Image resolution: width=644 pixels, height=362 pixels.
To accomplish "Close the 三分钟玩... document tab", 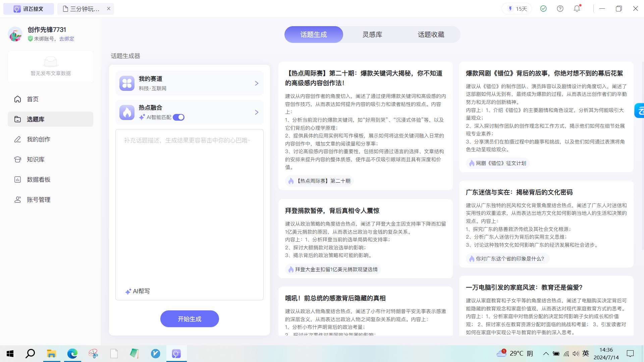I will (x=109, y=9).
